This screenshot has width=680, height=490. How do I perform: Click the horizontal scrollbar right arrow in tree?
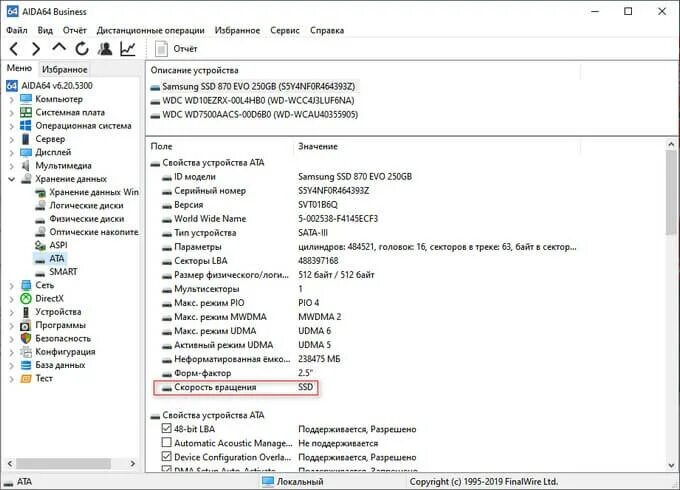point(133,464)
